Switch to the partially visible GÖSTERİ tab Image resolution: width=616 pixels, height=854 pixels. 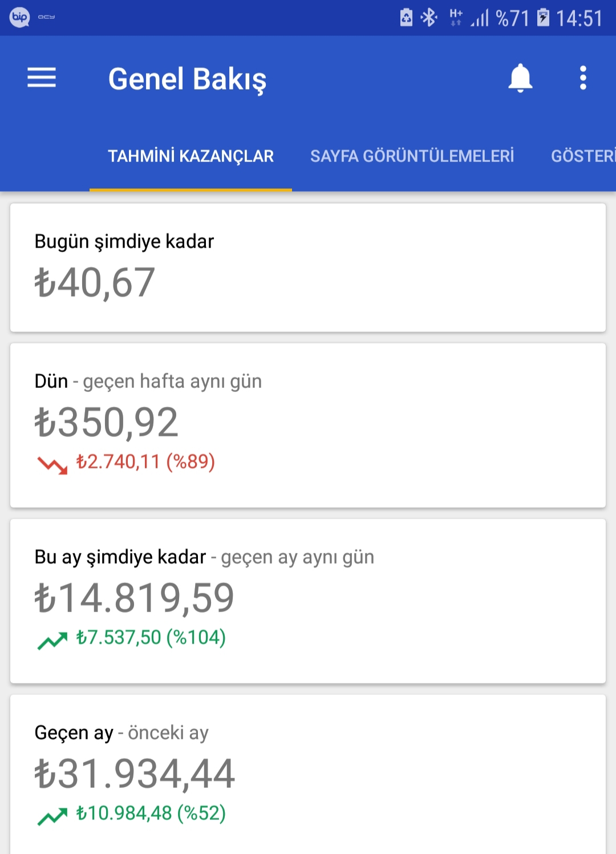[x=583, y=156]
